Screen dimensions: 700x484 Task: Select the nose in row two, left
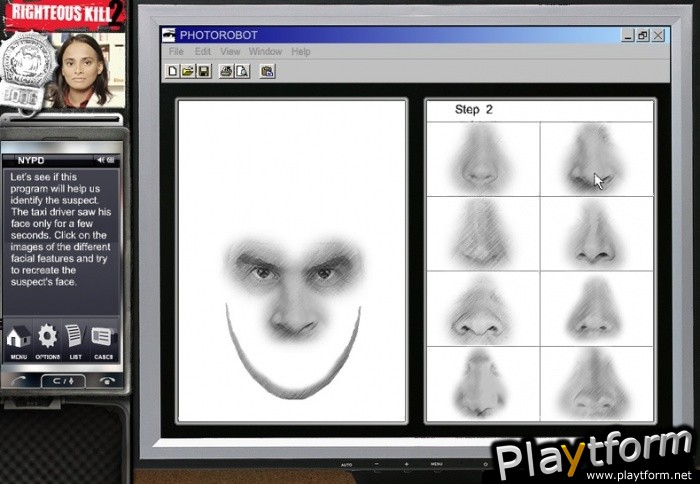coord(483,234)
